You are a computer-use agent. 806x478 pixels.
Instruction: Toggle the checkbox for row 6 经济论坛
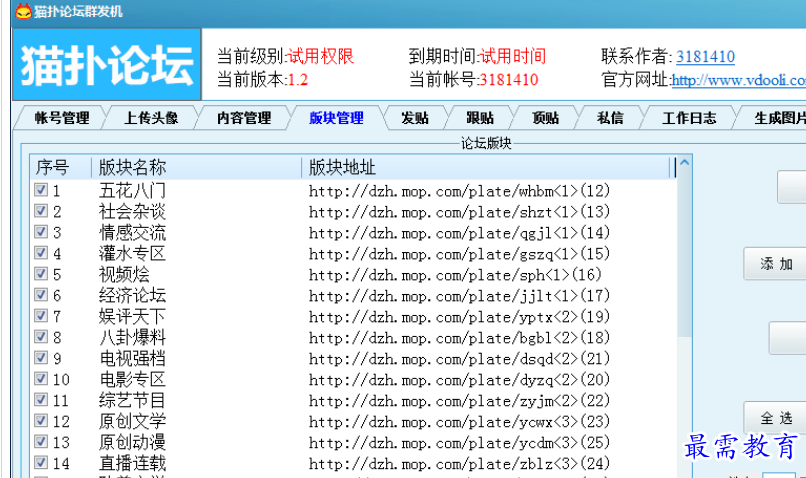click(x=41, y=295)
